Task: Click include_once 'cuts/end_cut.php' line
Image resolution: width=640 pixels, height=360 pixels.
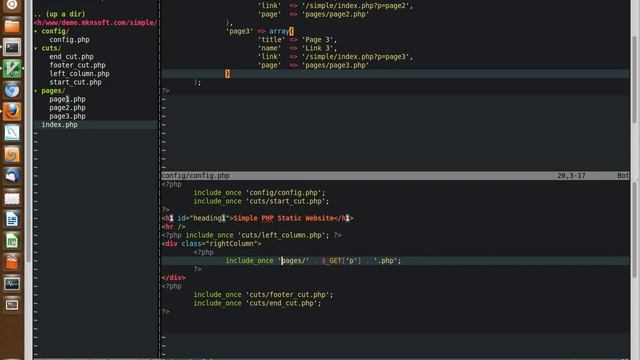Action: pos(257,303)
